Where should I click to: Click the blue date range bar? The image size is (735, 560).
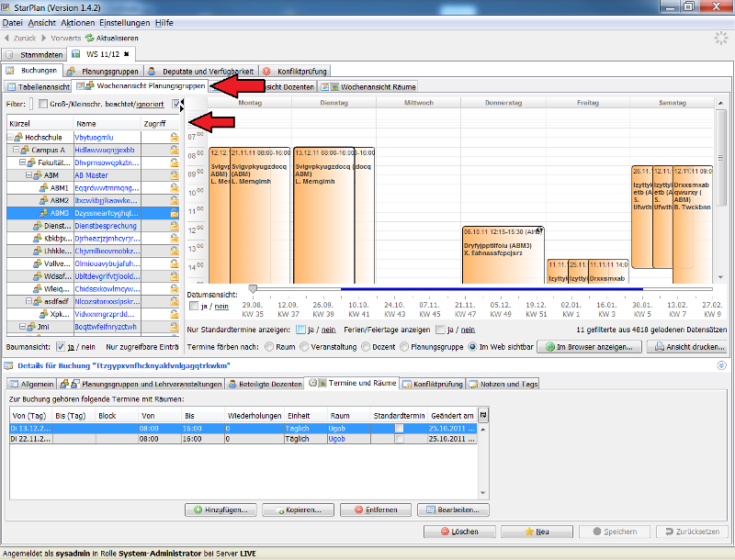pyautogui.click(x=492, y=289)
